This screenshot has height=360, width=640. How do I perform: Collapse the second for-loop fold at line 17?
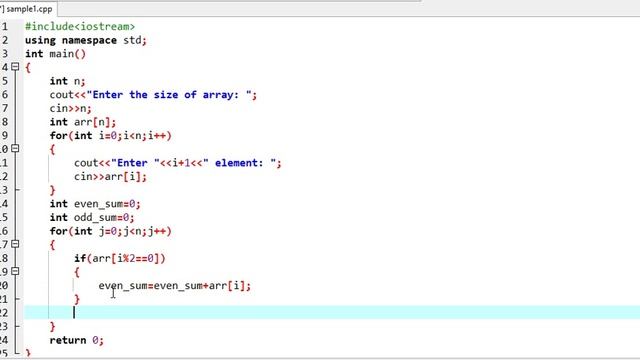[15, 244]
